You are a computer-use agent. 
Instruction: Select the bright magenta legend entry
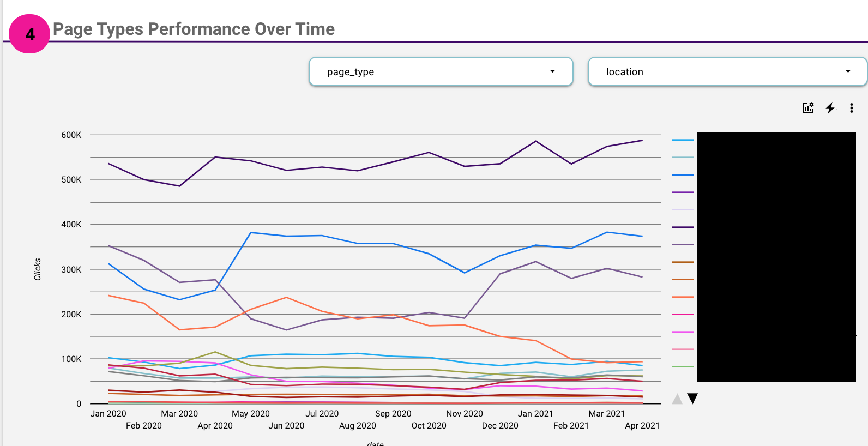click(682, 332)
